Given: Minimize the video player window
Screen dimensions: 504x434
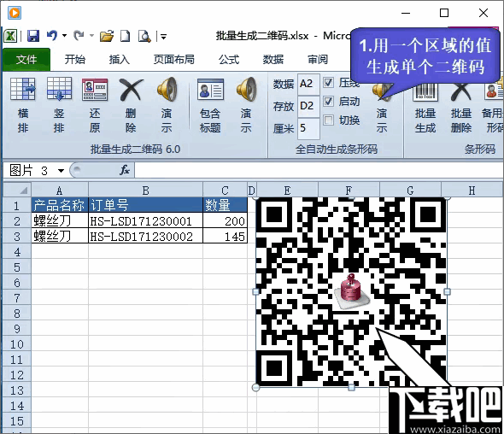Looking at the screenshot, I should (406, 13).
